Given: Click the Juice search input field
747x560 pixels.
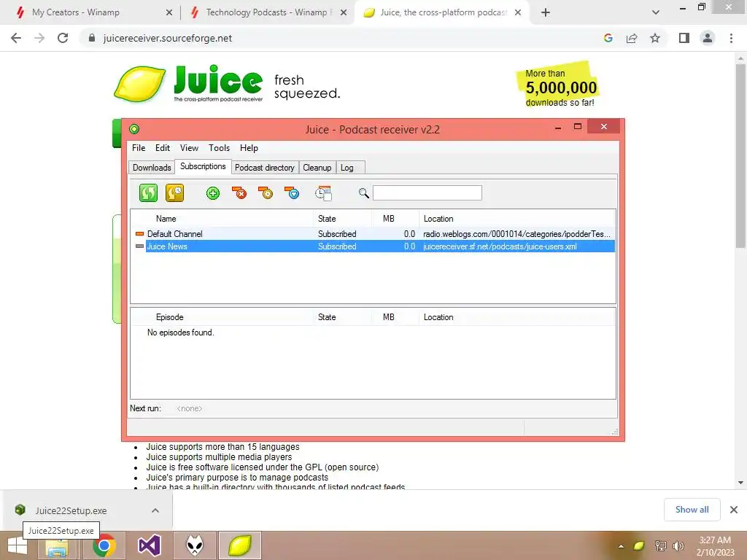Looking at the screenshot, I should pyautogui.click(x=427, y=192).
